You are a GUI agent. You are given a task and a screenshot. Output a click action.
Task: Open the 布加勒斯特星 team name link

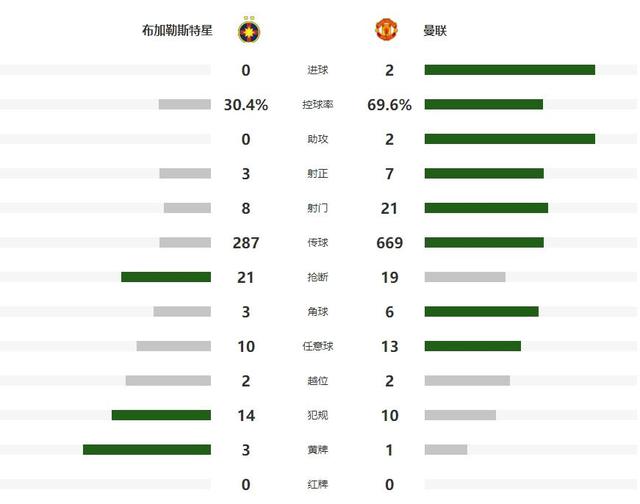tap(177, 31)
